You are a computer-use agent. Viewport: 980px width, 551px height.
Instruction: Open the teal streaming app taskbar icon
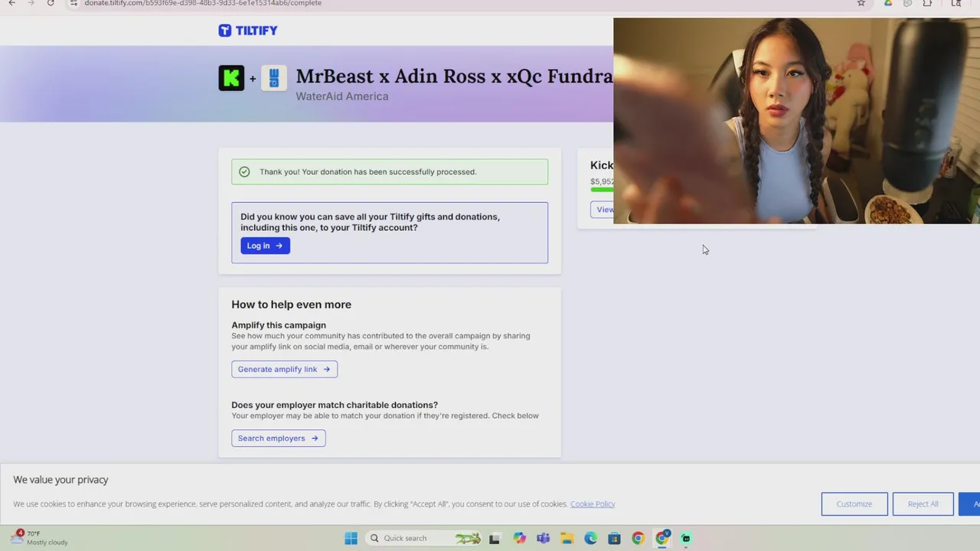[686, 538]
